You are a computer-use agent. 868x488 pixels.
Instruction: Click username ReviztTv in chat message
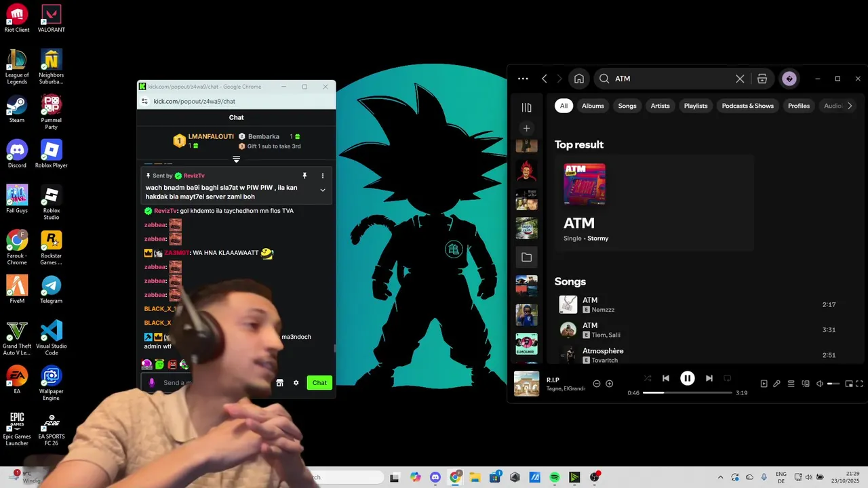[165, 211]
